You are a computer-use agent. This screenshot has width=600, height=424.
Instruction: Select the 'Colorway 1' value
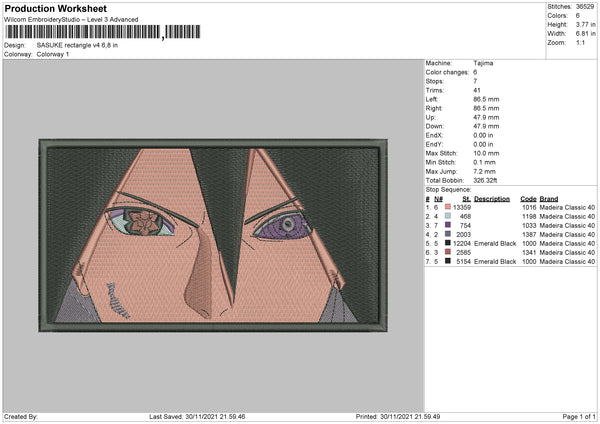(53, 54)
